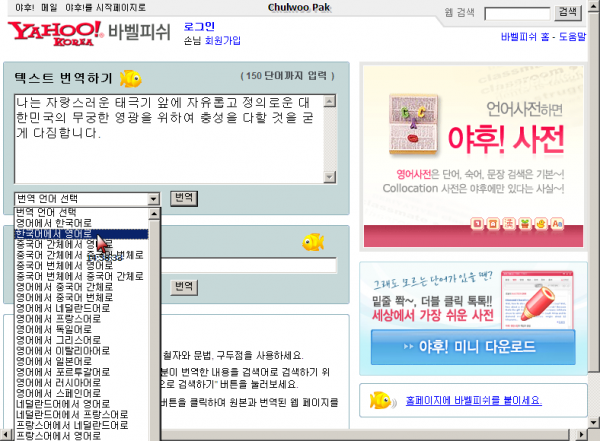
Task: Click 야후!를 시작페이지로 link
Action: point(106,7)
